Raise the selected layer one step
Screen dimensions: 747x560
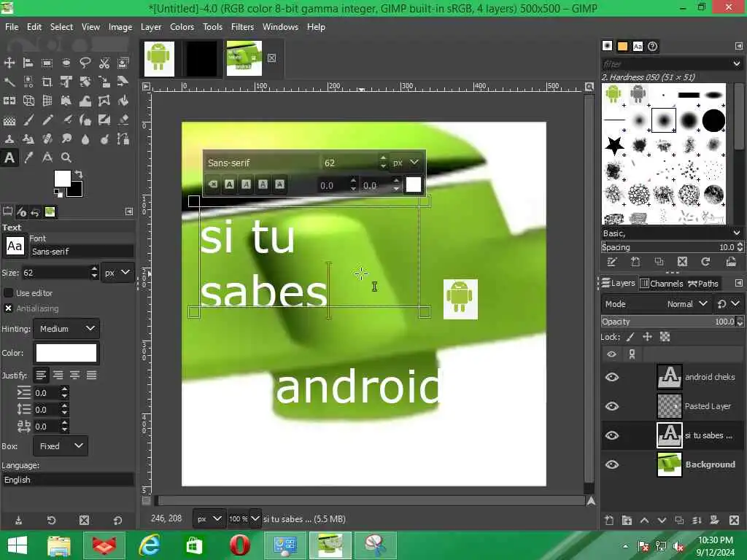[x=644, y=520]
